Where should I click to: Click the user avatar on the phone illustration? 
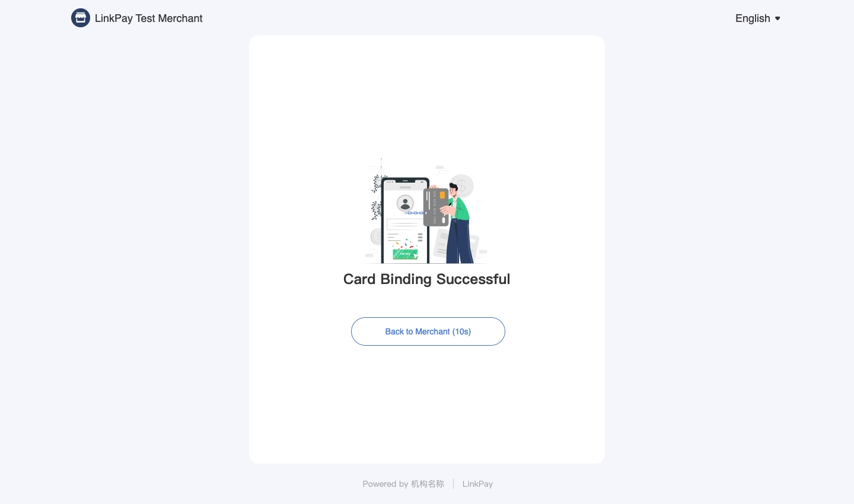[405, 204]
